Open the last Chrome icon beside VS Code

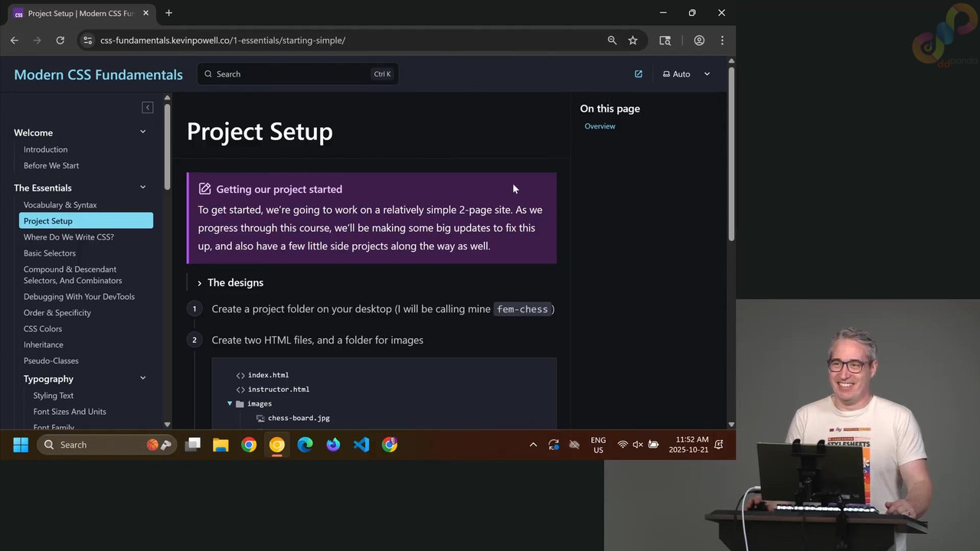390,445
